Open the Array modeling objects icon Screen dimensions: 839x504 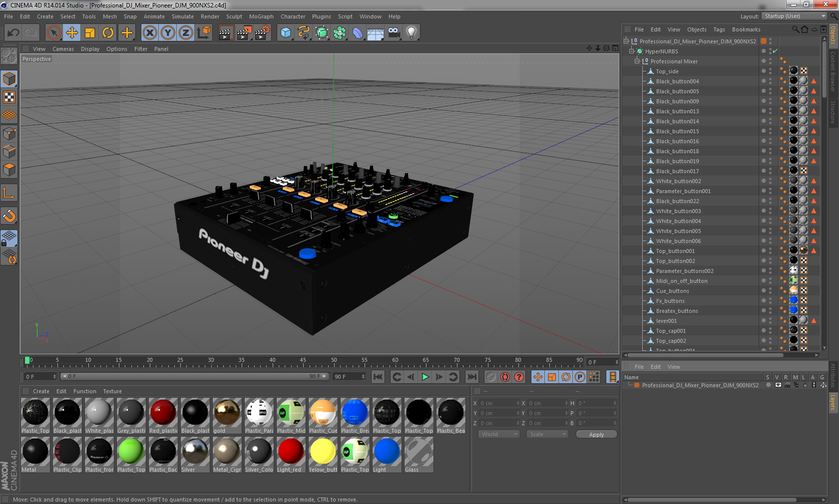tap(340, 33)
